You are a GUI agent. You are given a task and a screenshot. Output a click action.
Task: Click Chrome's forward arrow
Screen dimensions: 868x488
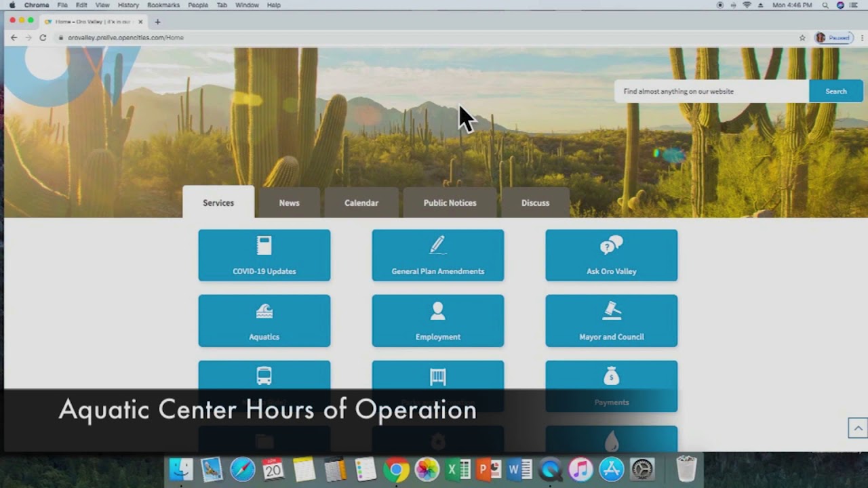pos(28,37)
